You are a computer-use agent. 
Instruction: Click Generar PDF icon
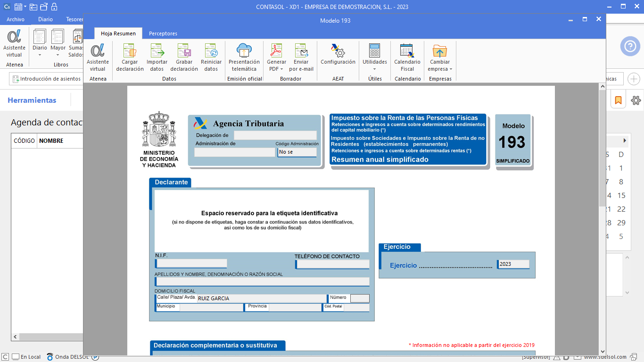276,51
